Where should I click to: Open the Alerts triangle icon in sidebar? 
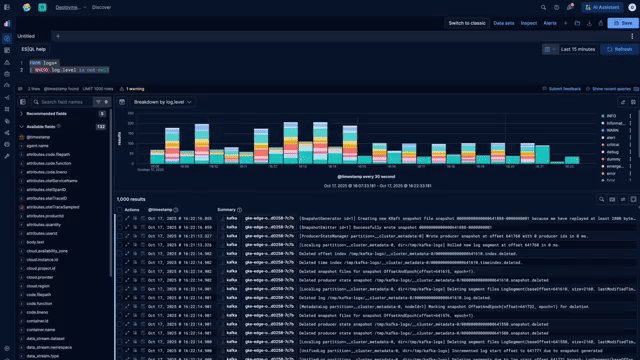7,62
